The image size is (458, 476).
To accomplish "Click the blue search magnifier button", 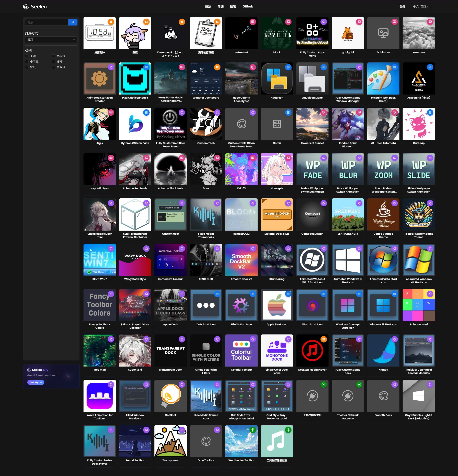I will click(73, 22).
